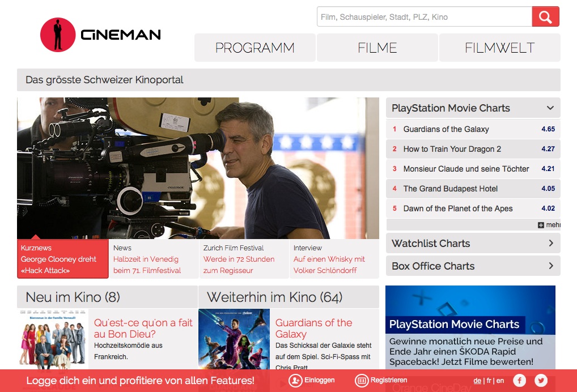Click the Einloggen user icon
This screenshot has height=392, width=577.
click(x=295, y=381)
